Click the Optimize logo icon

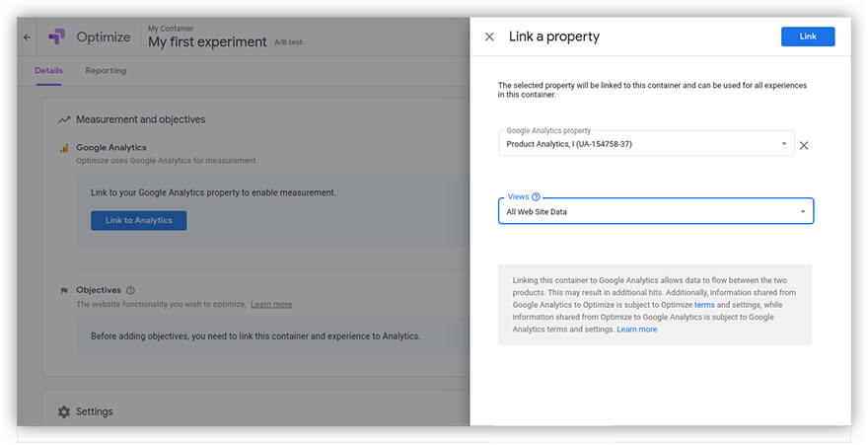pos(57,37)
